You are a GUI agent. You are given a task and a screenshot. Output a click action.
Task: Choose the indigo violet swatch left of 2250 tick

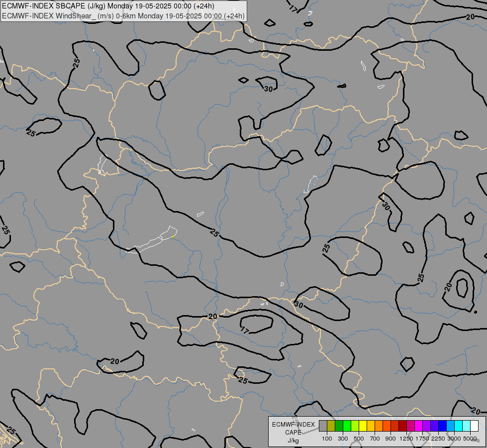pos(434,426)
